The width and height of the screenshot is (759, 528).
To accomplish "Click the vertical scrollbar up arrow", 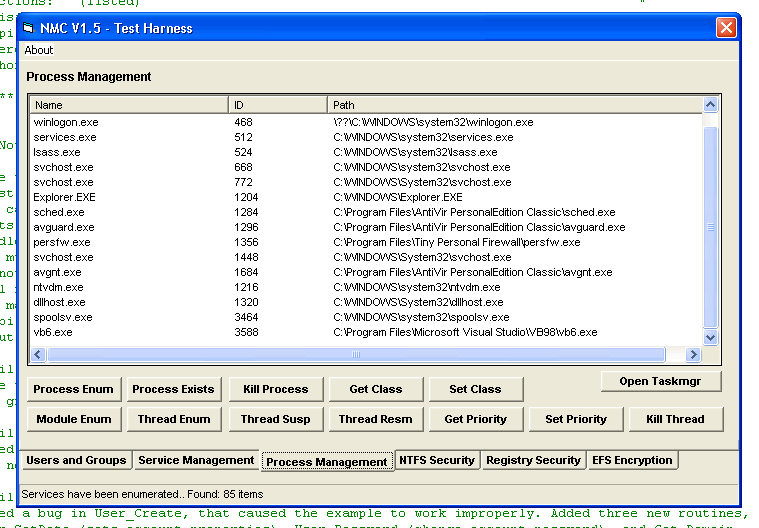I will pos(711,105).
